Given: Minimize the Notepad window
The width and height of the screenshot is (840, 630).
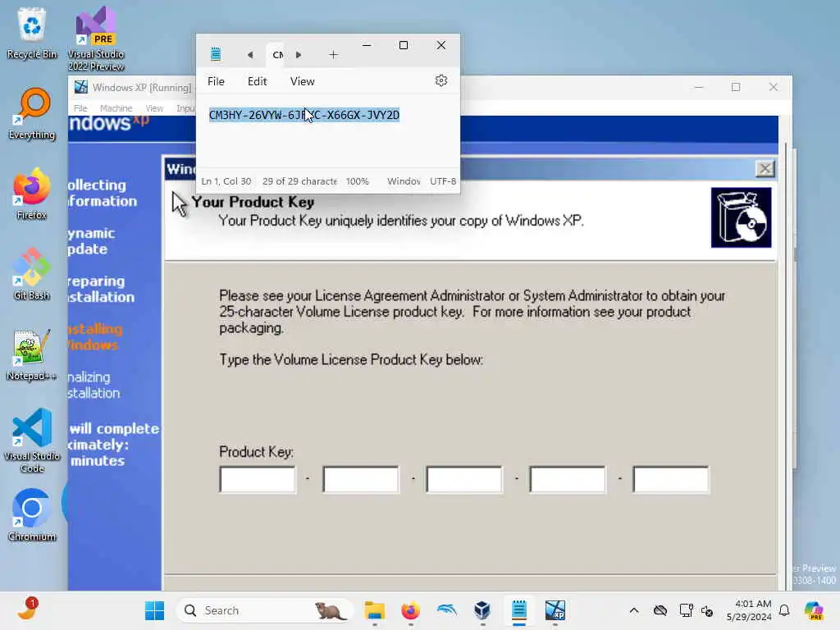Looking at the screenshot, I should tap(367, 46).
